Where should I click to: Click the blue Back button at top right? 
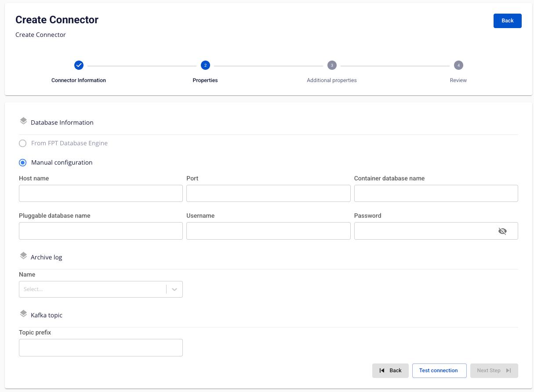[x=507, y=21]
